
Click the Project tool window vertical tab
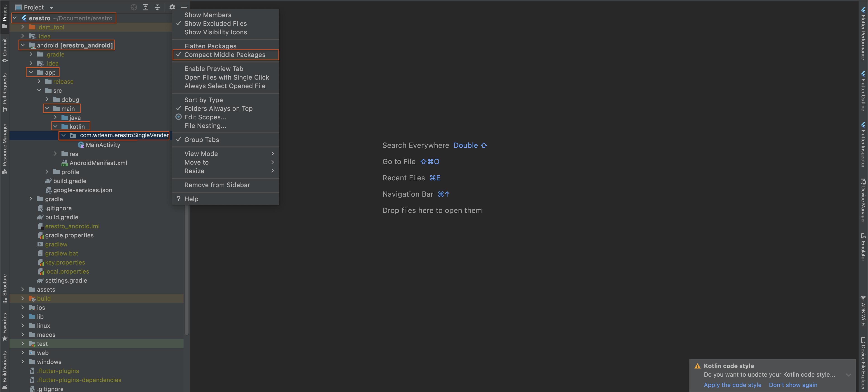5,16
